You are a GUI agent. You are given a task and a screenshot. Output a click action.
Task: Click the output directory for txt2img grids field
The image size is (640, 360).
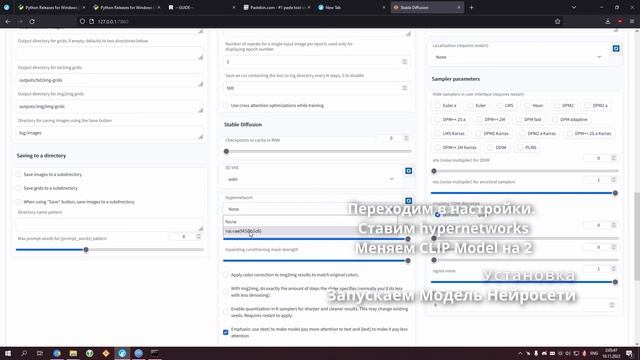click(x=109, y=80)
